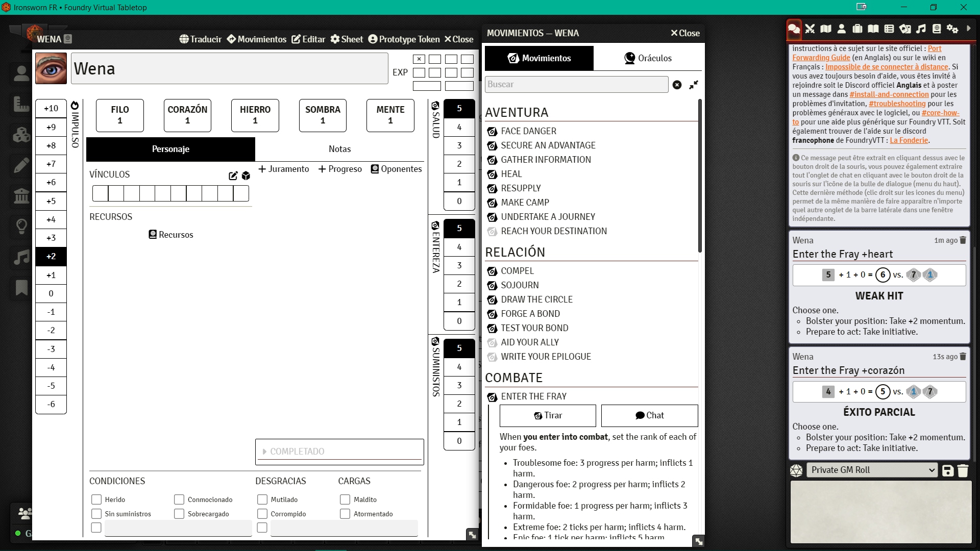This screenshot has width=980, height=551.
Task: Set Impulso track to +5
Action: click(51, 201)
